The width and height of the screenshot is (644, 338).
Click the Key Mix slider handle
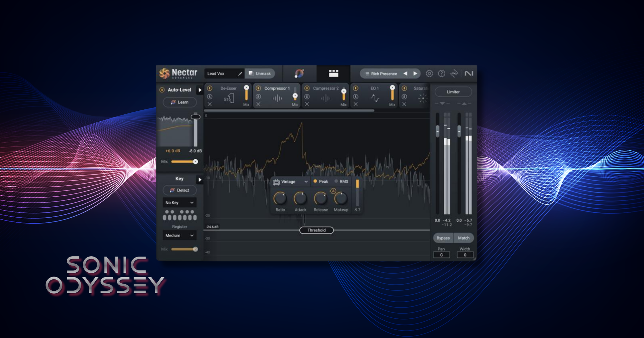(195, 249)
